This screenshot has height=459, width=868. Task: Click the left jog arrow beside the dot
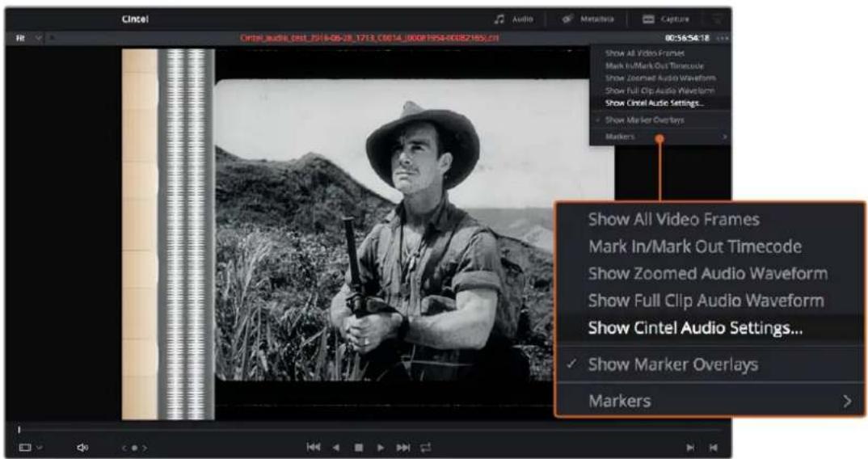click(x=124, y=448)
